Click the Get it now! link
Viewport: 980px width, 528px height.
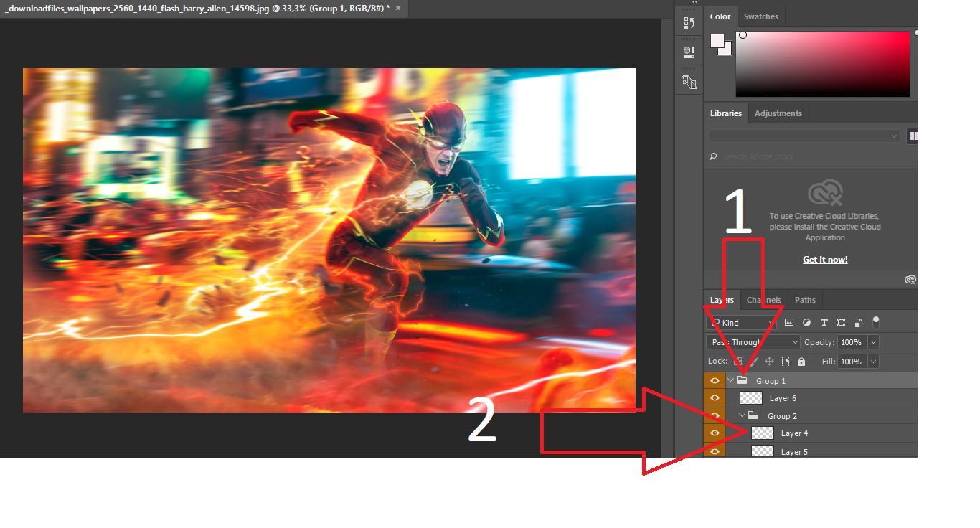tap(825, 260)
